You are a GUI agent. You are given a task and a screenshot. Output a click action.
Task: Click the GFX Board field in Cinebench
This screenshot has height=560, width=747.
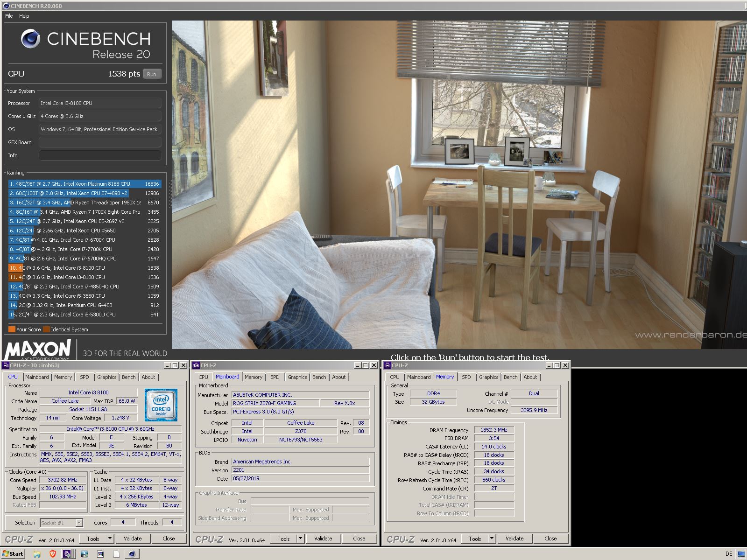100,142
